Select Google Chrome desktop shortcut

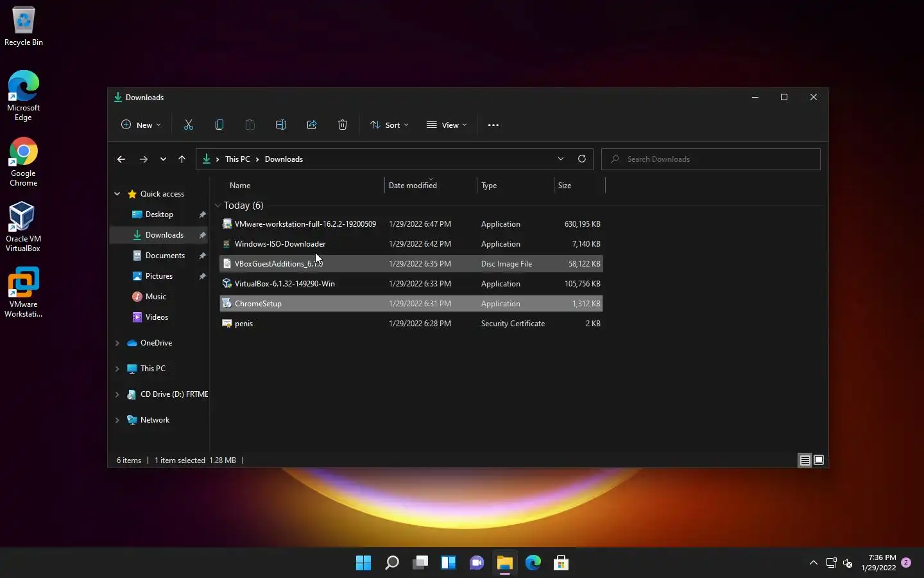click(x=24, y=162)
